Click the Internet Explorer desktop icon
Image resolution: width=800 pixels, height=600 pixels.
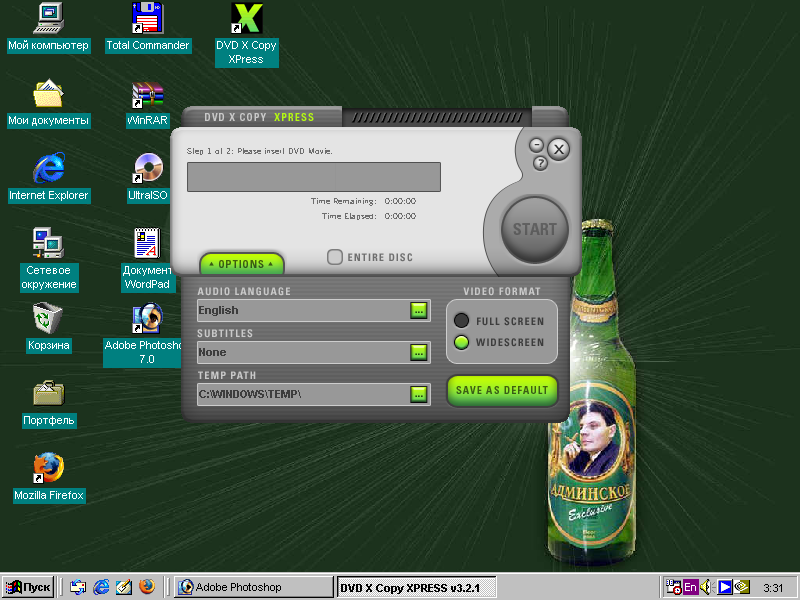click(48, 169)
